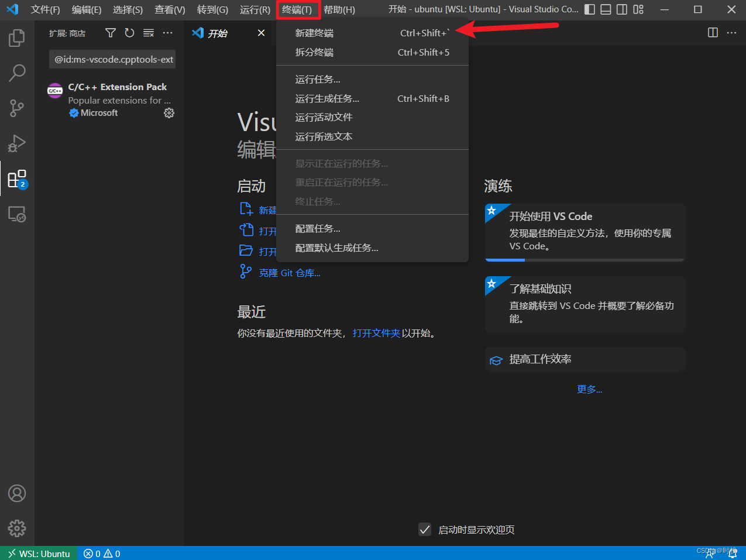Select 配置任务... menu entry
Image resolution: width=746 pixels, height=560 pixels.
372,228
